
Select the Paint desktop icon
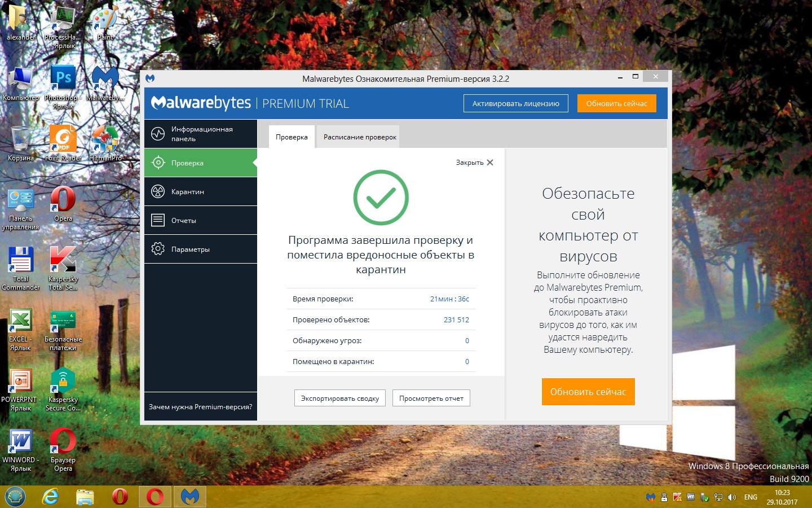(x=105, y=24)
